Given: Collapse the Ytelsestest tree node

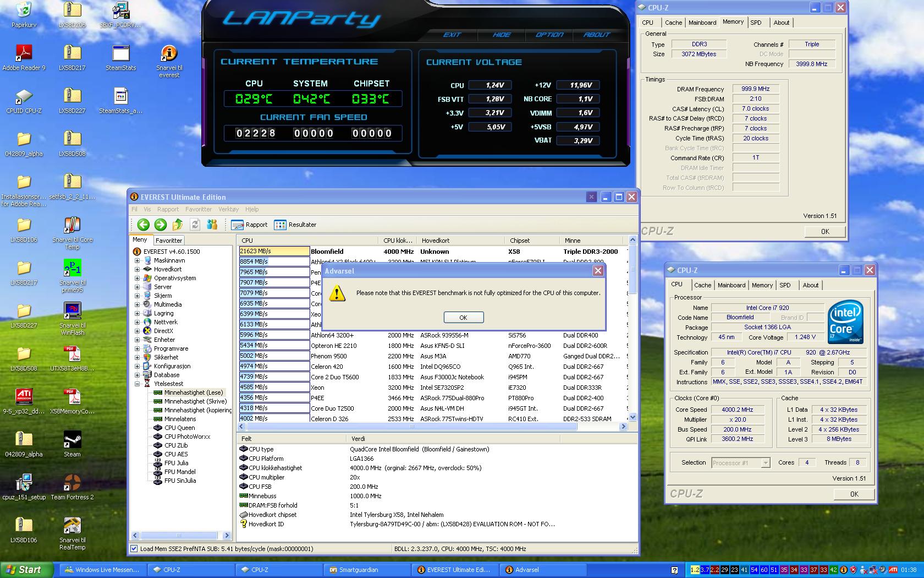Looking at the screenshot, I should pos(137,384).
